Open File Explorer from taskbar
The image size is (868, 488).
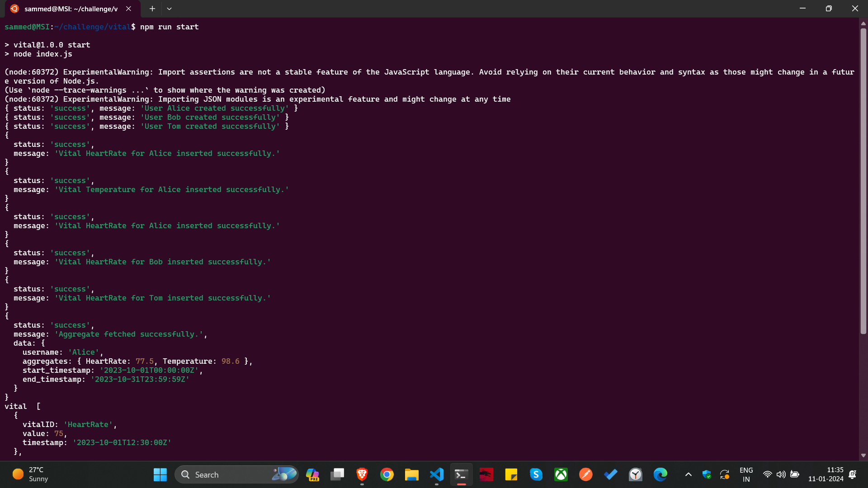tap(411, 474)
